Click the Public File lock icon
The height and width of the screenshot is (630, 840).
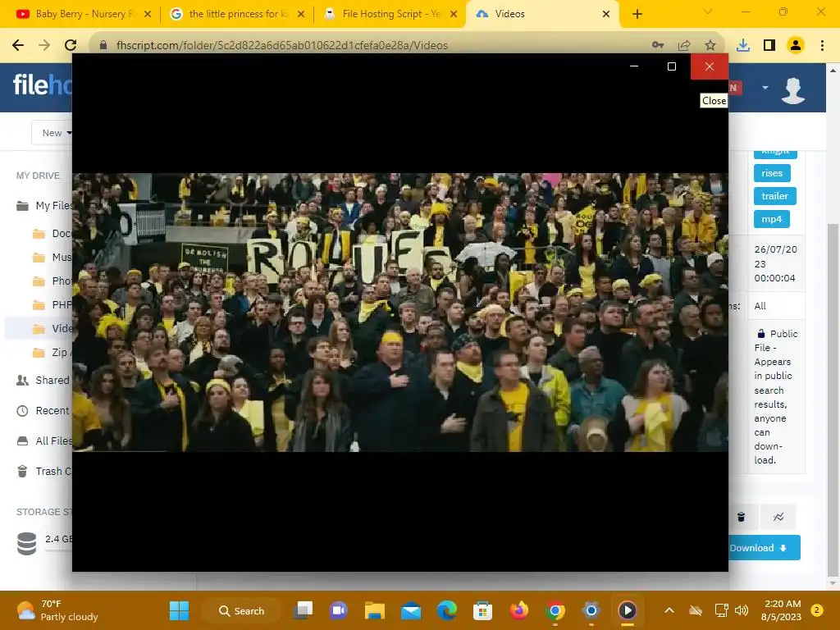[760, 333]
